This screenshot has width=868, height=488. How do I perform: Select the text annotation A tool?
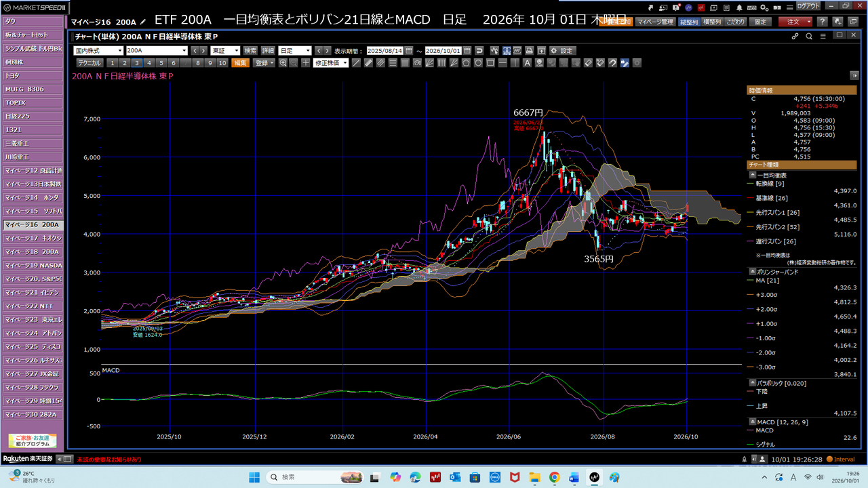[527, 63]
